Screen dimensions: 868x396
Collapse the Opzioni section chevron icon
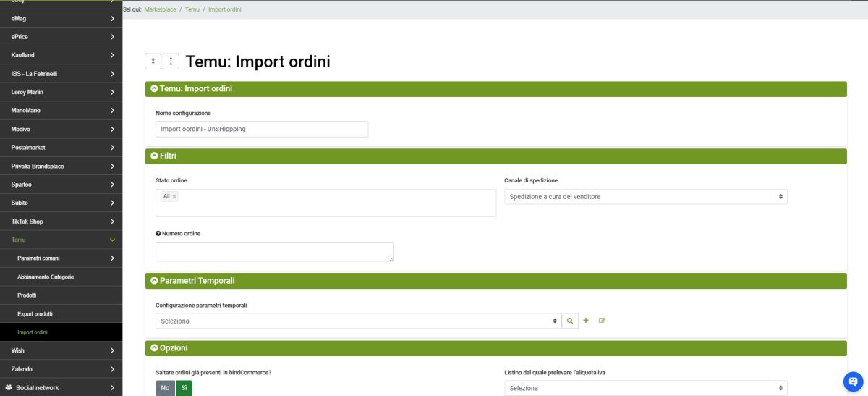pos(154,348)
